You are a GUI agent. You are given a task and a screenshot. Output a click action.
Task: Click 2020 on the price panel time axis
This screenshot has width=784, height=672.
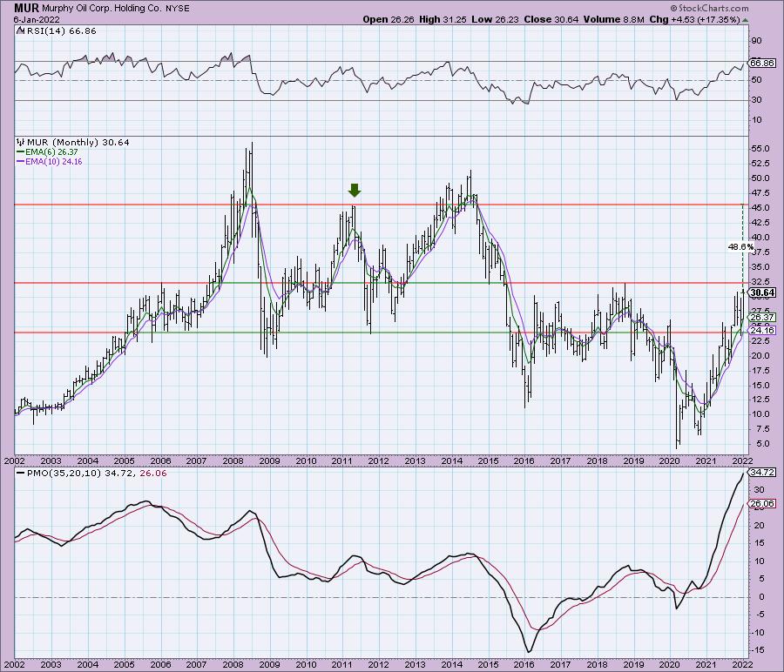pos(670,460)
